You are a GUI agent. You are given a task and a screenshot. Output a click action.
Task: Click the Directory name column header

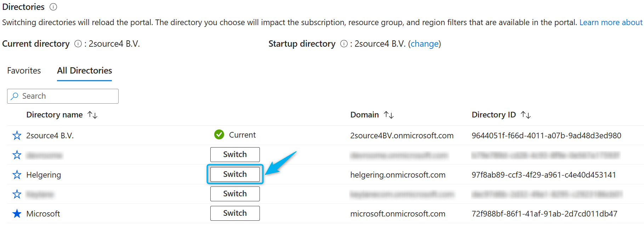[55, 115]
